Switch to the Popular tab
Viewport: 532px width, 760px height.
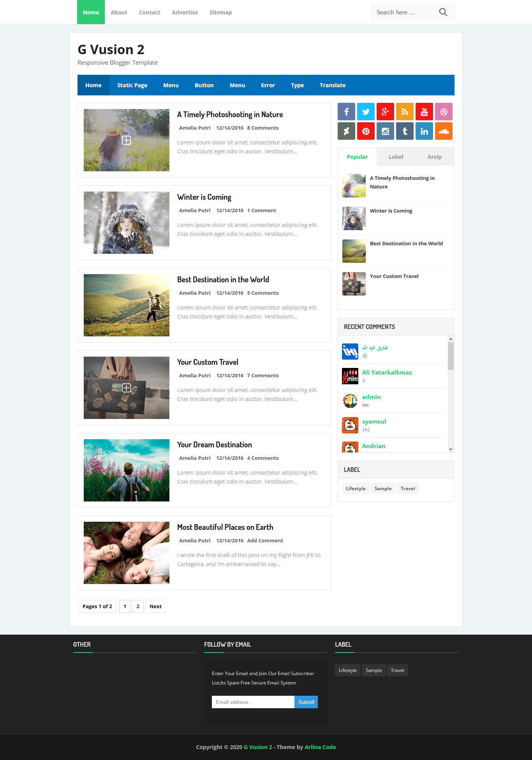[357, 157]
